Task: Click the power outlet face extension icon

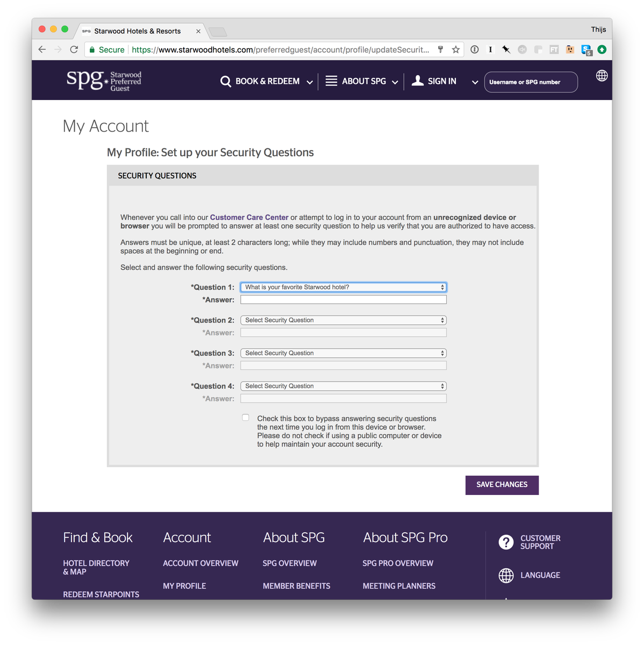Action: [570, 49]
